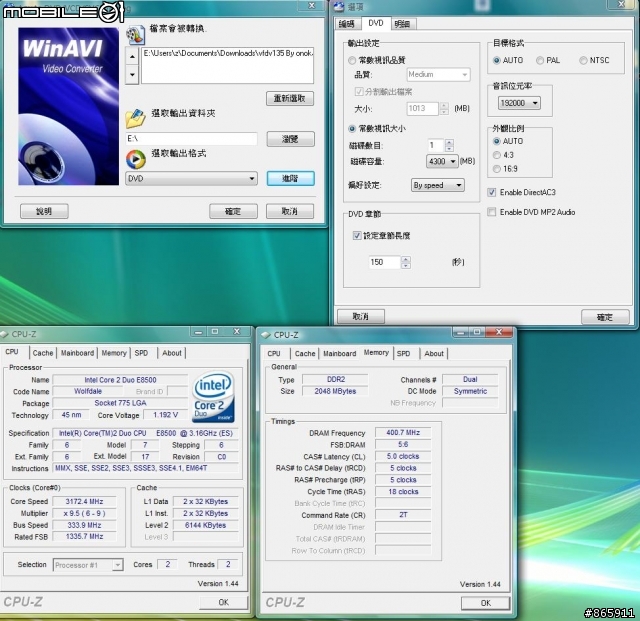Click 取消 in the options dialog
Image resolution: width=640 pixels, height=621 pixels.
point(360,316)
